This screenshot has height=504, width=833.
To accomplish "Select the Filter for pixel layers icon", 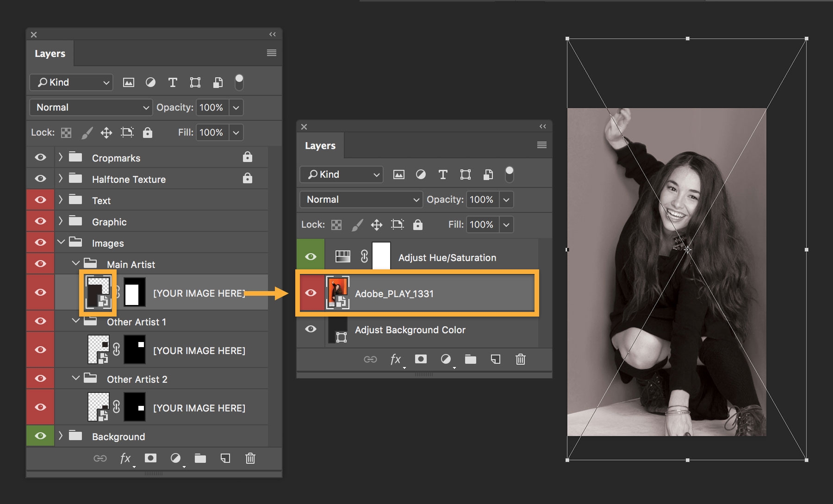I will coord(128,82).
